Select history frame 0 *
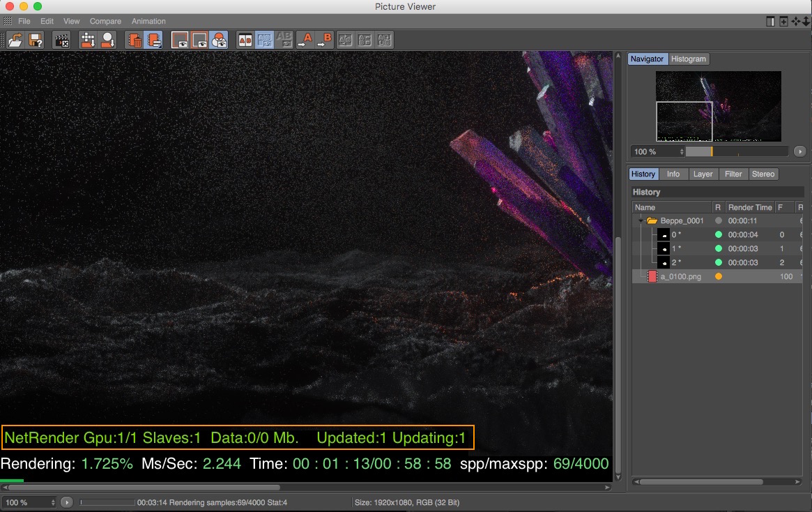812x512 pixels. point(676,235)
